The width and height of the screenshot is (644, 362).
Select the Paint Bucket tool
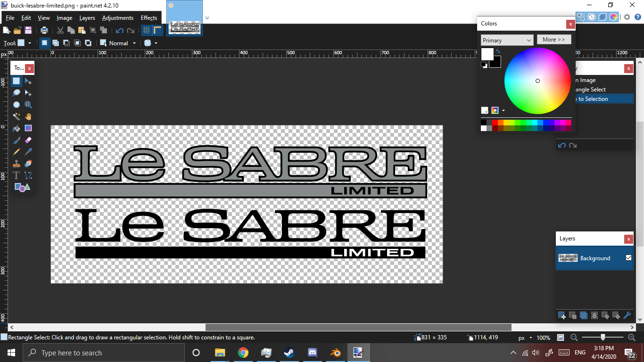17,128
